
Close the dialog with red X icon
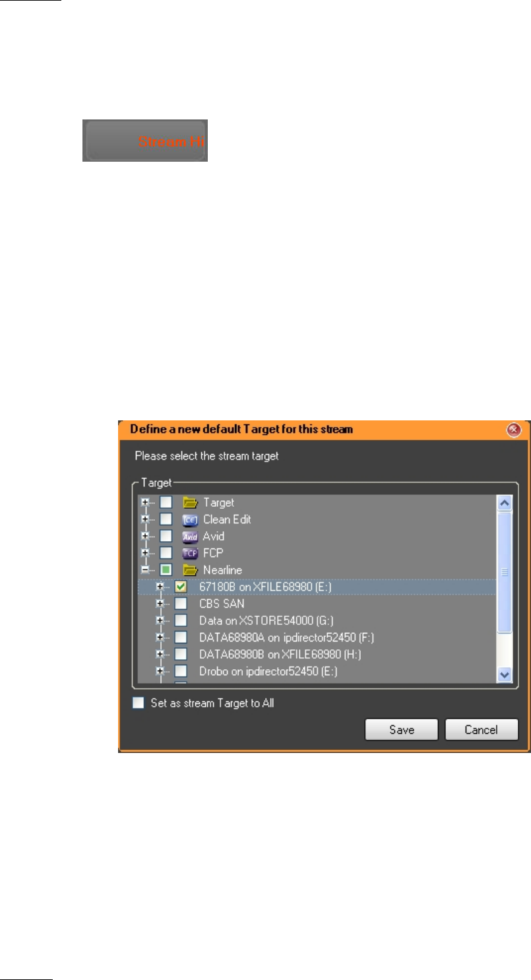tap(514, 430)
